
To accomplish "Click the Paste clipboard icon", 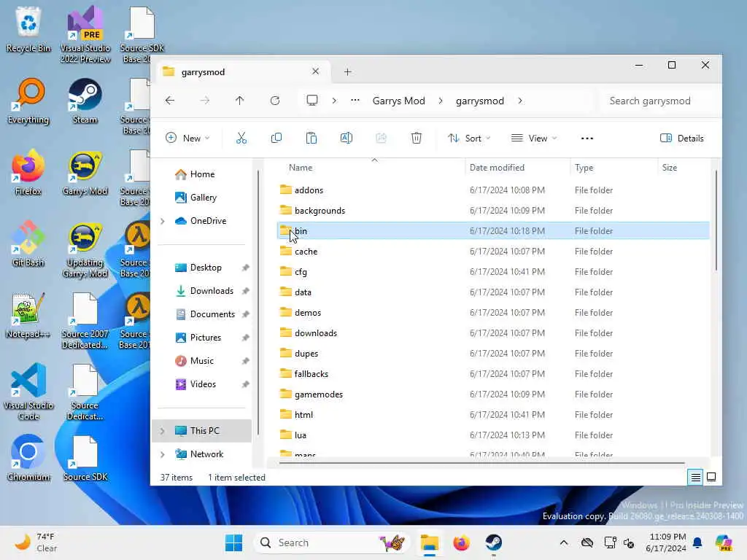I will point(311,138).
